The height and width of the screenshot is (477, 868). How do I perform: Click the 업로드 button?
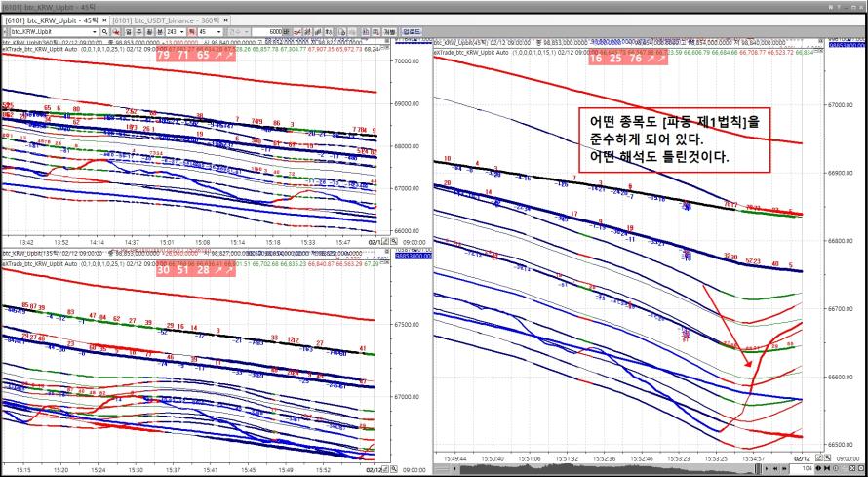click(412, 31)
